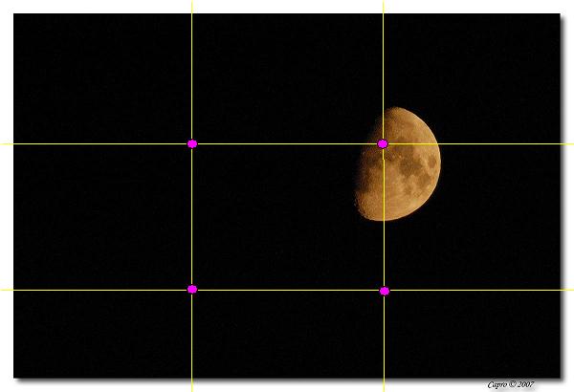Select the lower-left magenta intersection point

(192, 289)
